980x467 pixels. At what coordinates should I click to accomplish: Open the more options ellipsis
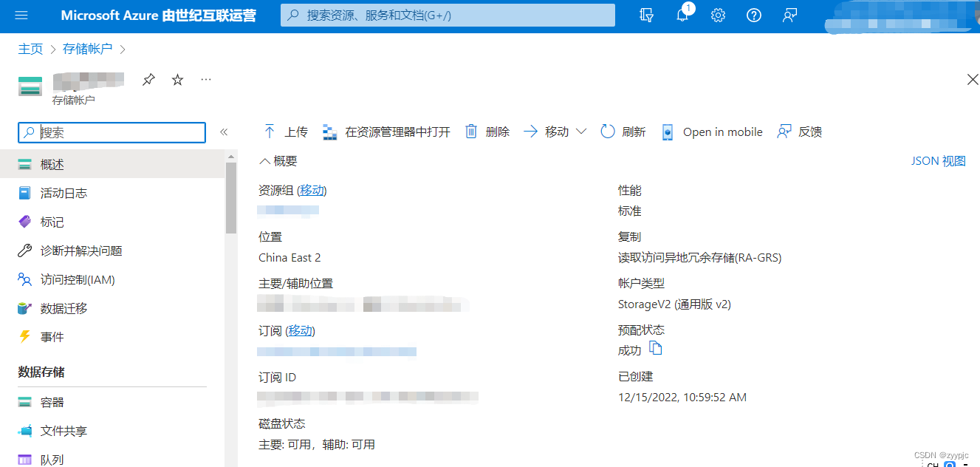point(206,80)
